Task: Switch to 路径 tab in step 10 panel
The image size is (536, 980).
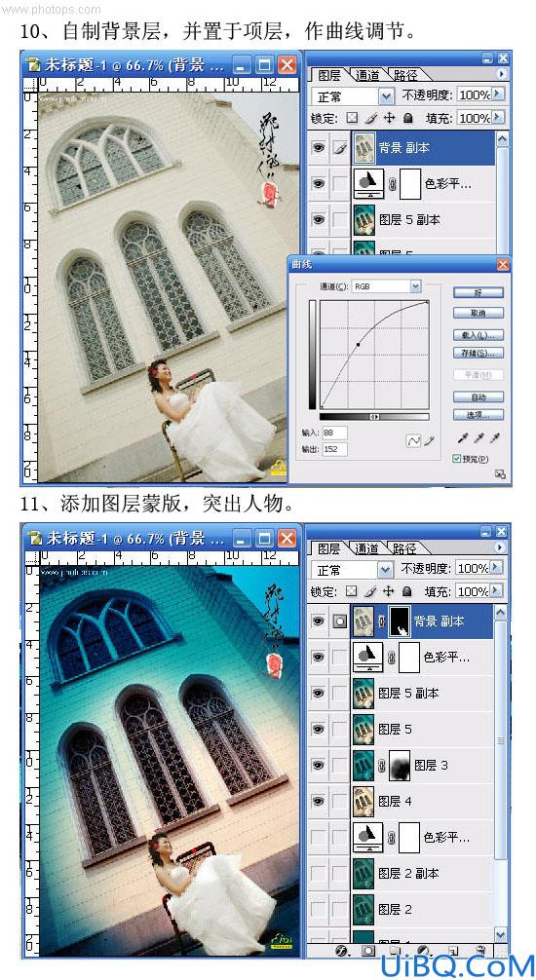Action: click(405, 76)
